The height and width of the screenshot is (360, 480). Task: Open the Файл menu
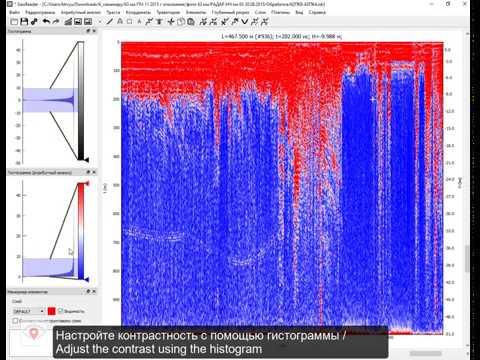click(14, 12)
